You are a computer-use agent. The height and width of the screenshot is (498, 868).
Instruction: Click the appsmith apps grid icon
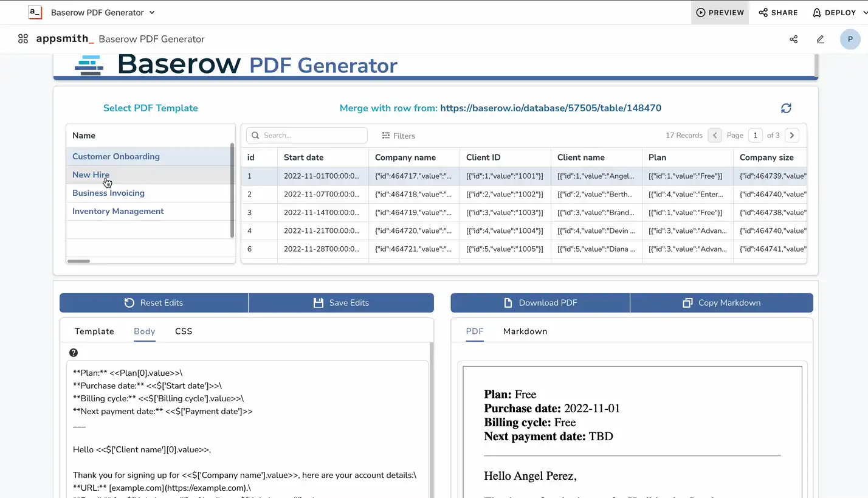(23, 39)
